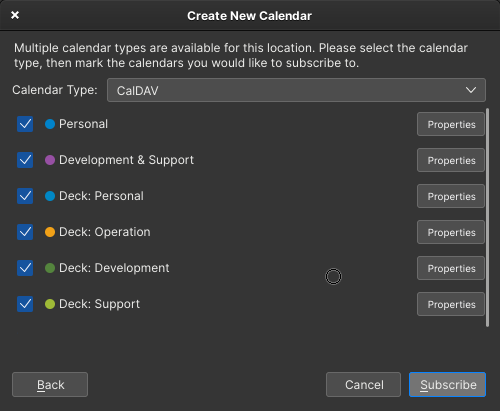Screen dimensions: 500x411
Task: Click the blue color dot for Personal
Action: (x=50, y=124)
